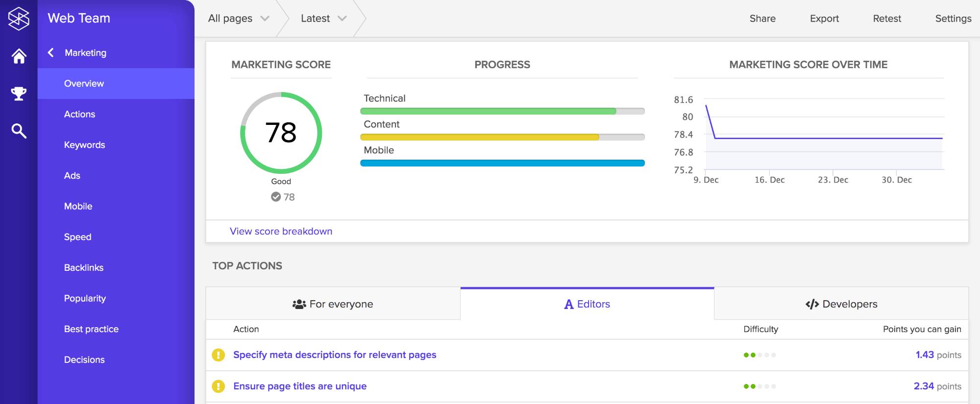
Task: Open View score breakdown link
Action: tap(281, 231)
